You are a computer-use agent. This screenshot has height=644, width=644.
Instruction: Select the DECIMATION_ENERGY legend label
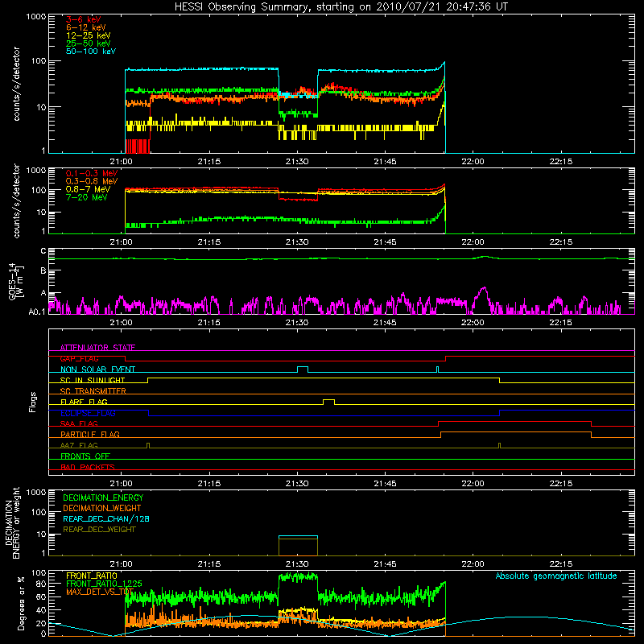[103, 497]
